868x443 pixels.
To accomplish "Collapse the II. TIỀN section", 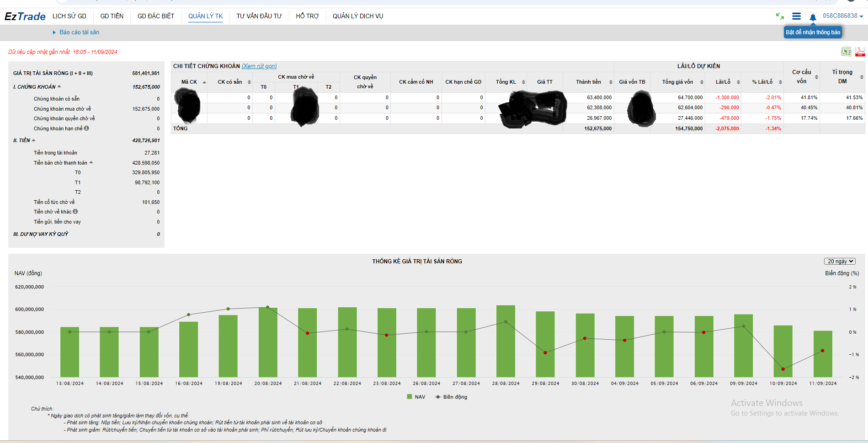I will [33, 140].
